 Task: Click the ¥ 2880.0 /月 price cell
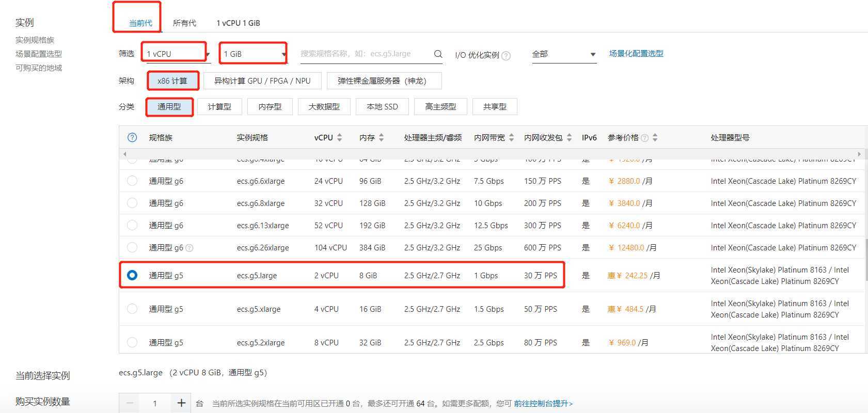point(630,181)
